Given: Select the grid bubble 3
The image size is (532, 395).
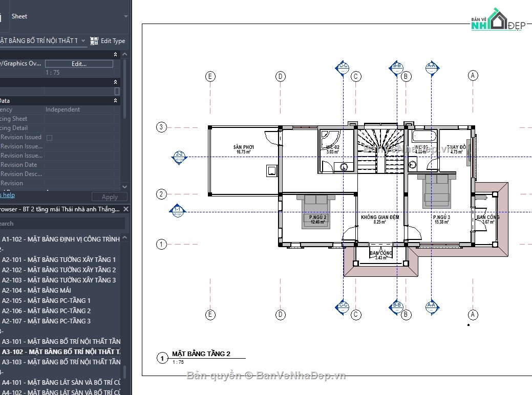Looking at the screenshot, I should pos(161,127).
